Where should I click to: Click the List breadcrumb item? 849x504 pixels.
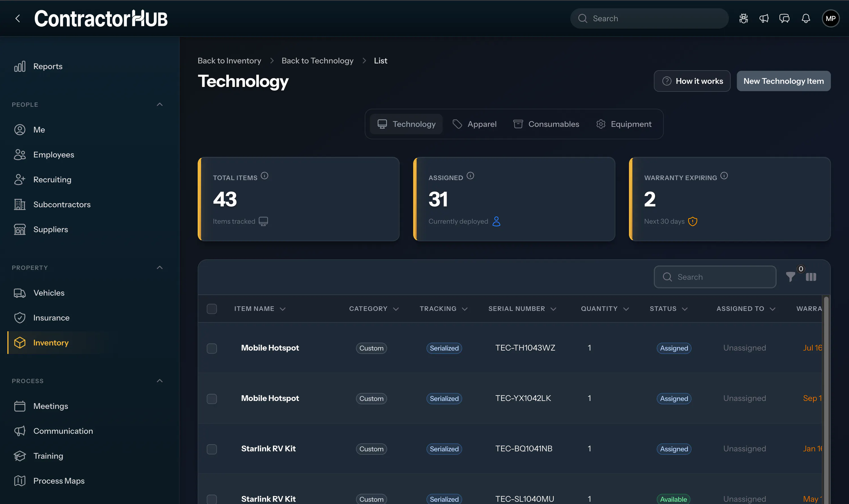[x=380, y=61]
